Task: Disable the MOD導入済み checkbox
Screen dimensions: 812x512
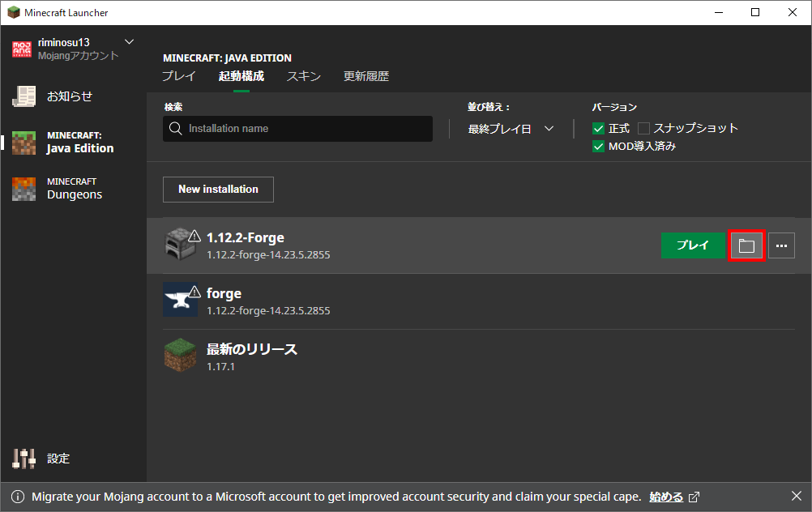Action: (597, 145)
